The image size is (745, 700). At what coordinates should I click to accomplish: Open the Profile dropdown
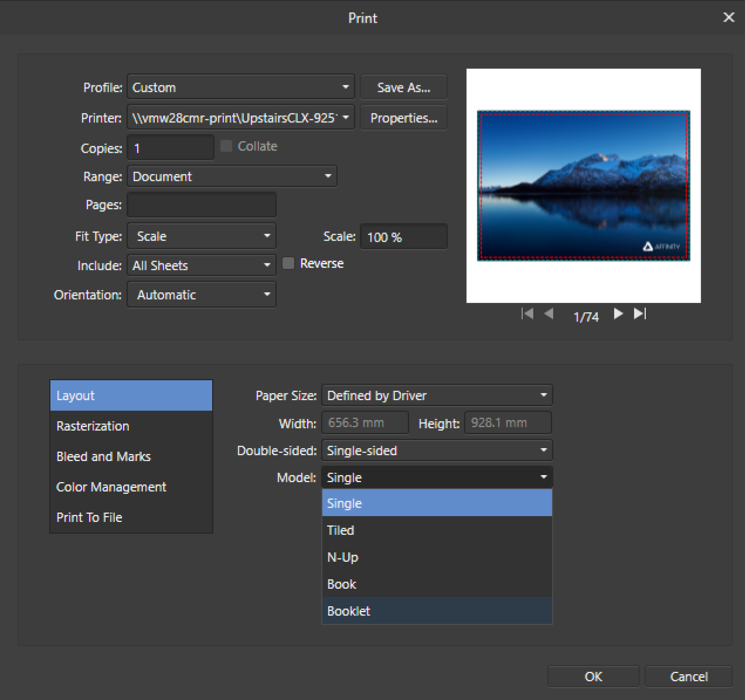240,87
